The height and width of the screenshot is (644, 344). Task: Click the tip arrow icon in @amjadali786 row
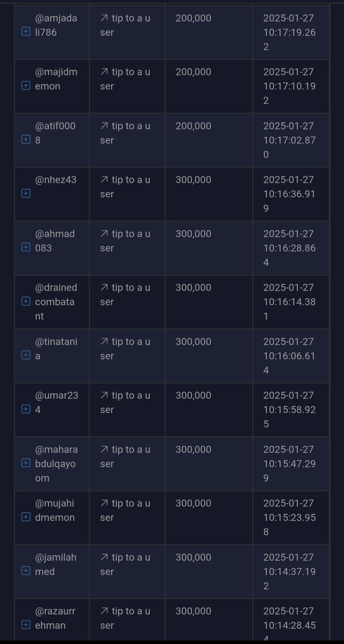tap(104, 18)
